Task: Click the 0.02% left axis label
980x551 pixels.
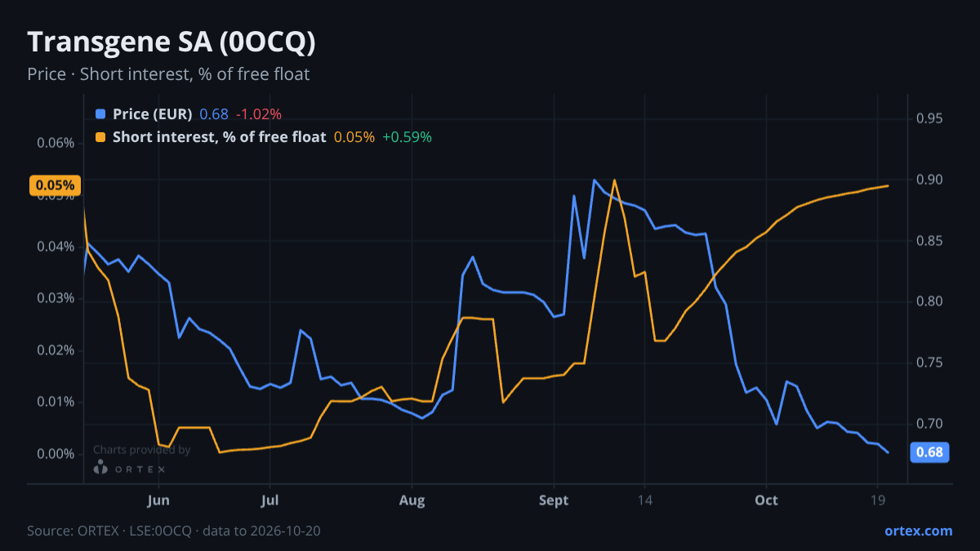Action: click(x=56, y=350)
